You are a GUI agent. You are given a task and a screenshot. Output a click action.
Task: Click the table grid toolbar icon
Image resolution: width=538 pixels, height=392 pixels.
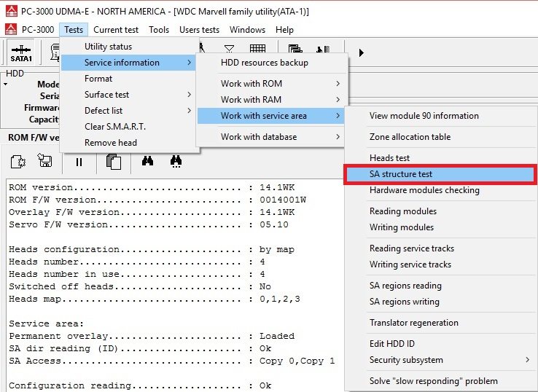pos(257,48)
